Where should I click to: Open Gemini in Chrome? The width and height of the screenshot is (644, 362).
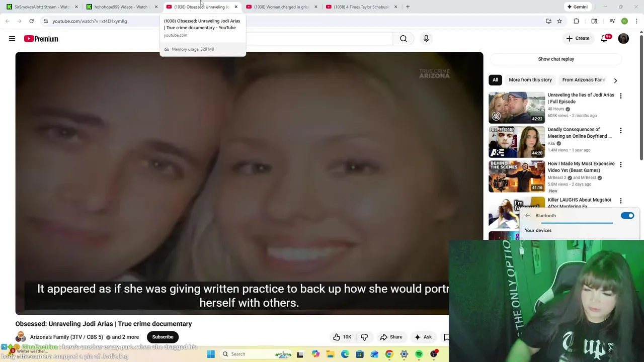click(x=577, y=7)
